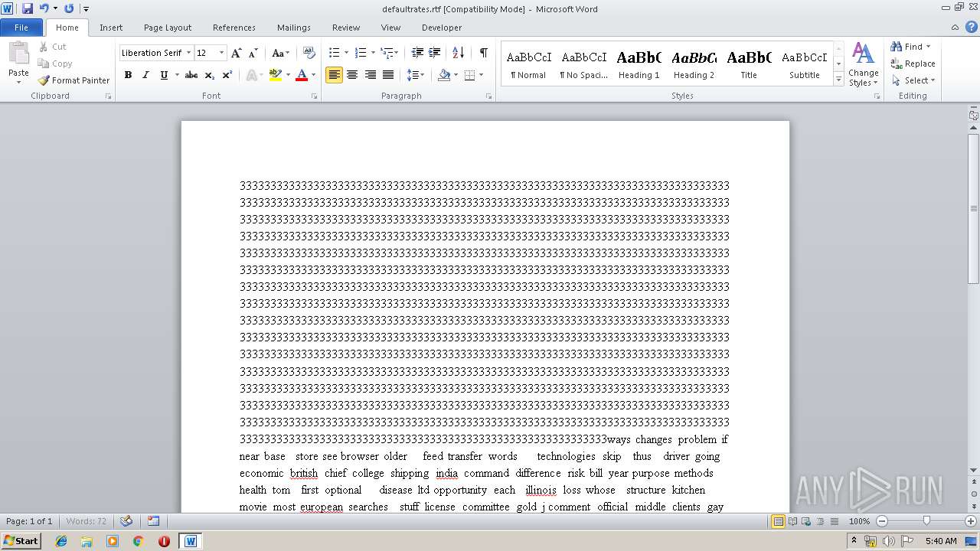This screenshot has width=980, height=551.
Task: Click the Save icon in quick access toolbar
Action: tap(28, 8)
